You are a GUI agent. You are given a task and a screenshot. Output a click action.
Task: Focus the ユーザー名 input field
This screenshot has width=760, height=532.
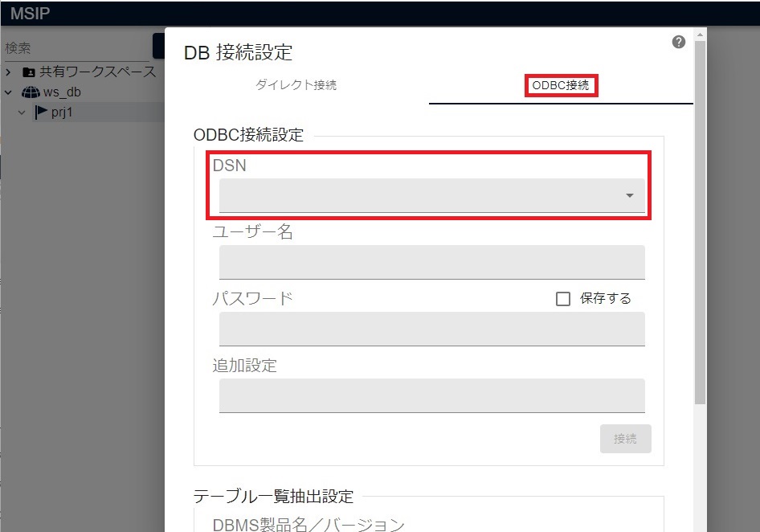click(x=432, y=262)
